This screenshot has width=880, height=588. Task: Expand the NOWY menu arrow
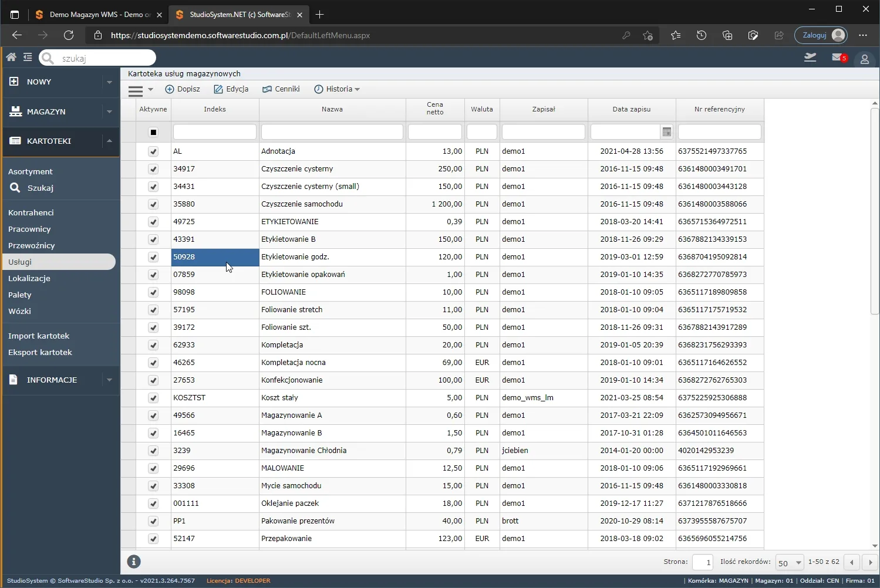109,82
